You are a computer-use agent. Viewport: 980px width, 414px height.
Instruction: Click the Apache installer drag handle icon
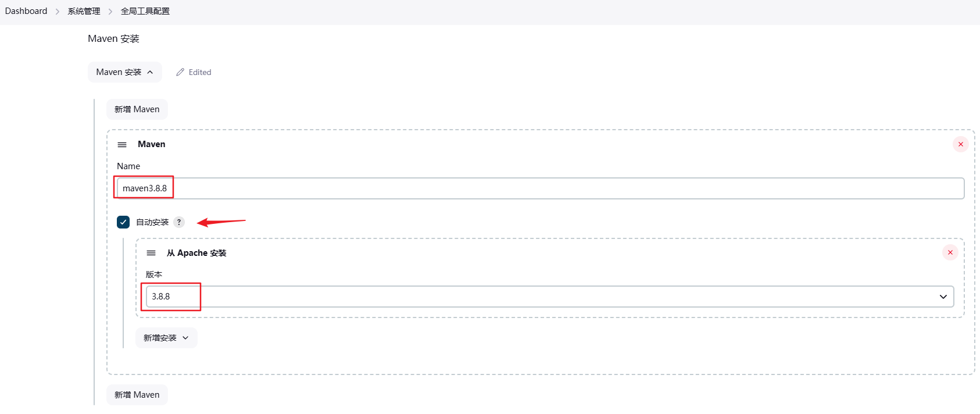click(x=151, y=253)
